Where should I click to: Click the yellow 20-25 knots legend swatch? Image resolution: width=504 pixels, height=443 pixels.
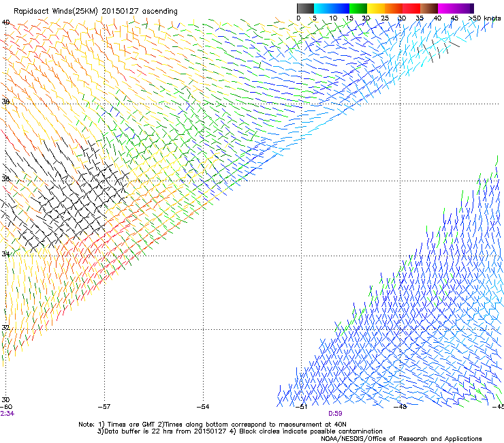point(376,8)
